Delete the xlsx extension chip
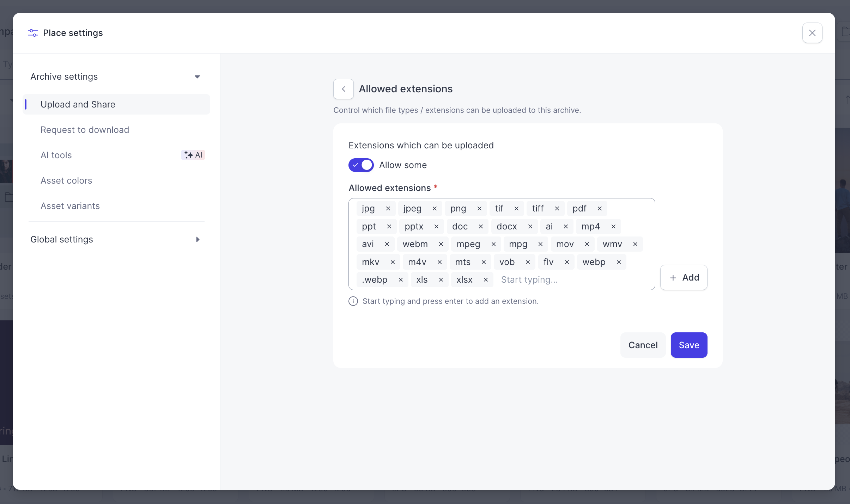This screenshot has height=504, width=850. (x=486, y=280)
